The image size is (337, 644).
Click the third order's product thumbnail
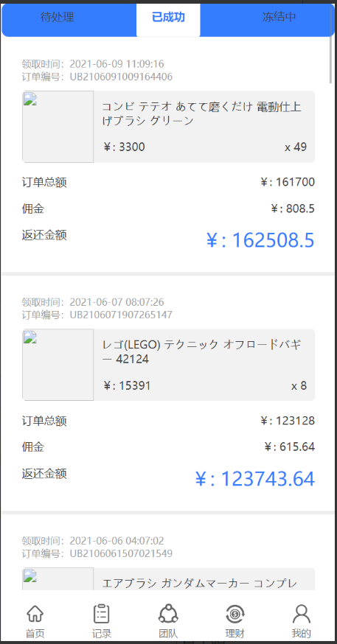[58, 579]
